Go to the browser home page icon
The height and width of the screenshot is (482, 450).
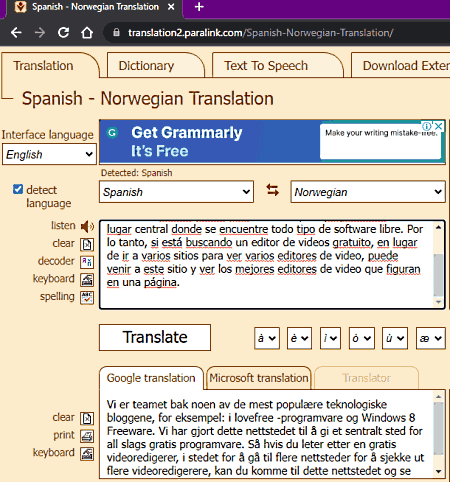click(87, 33)
